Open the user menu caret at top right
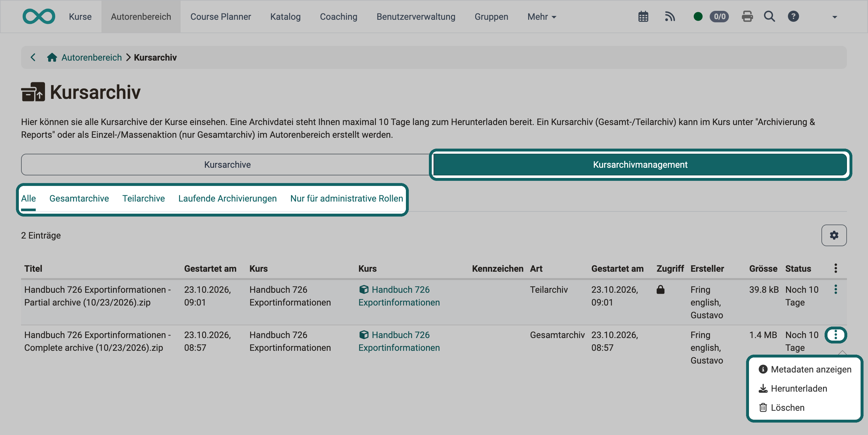 coord(834,17)
